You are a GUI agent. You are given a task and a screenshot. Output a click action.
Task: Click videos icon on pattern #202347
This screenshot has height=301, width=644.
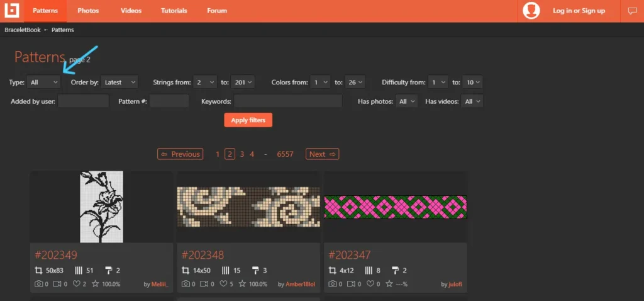[350, 284]
